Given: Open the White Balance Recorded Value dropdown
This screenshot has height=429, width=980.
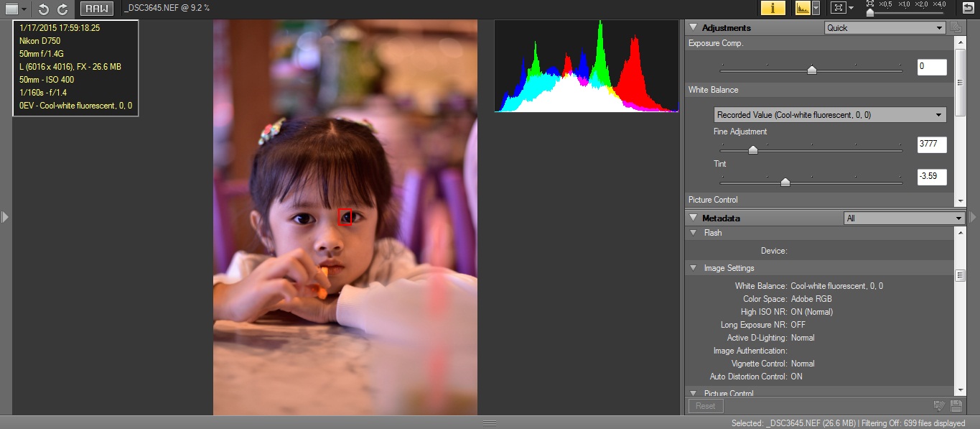Looking at the screenshot, I should (831, 115).
